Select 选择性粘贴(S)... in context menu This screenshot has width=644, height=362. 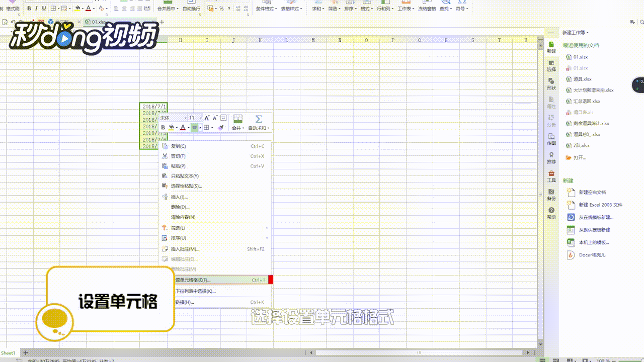click(x=215, y=186)
